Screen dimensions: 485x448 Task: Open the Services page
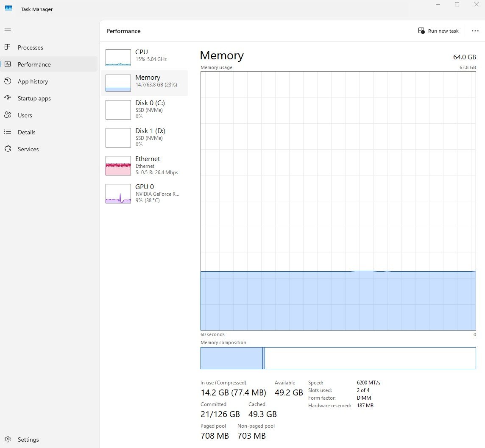click(28, 149)
